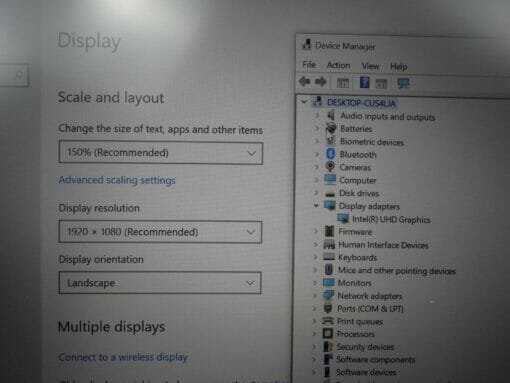Select the Ports (COM & LPT) label
The height and width of the screenshot is (383, 510).
click(x=370, y=309)
